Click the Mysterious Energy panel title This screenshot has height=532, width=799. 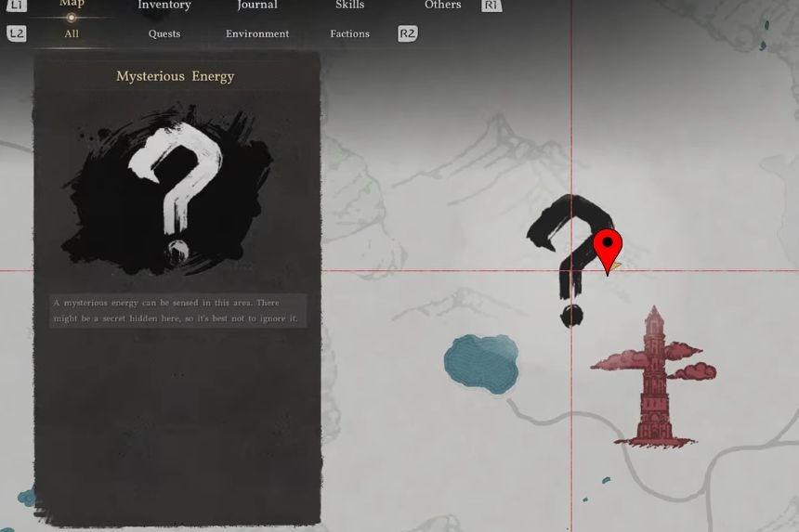[x=175, y=76]
